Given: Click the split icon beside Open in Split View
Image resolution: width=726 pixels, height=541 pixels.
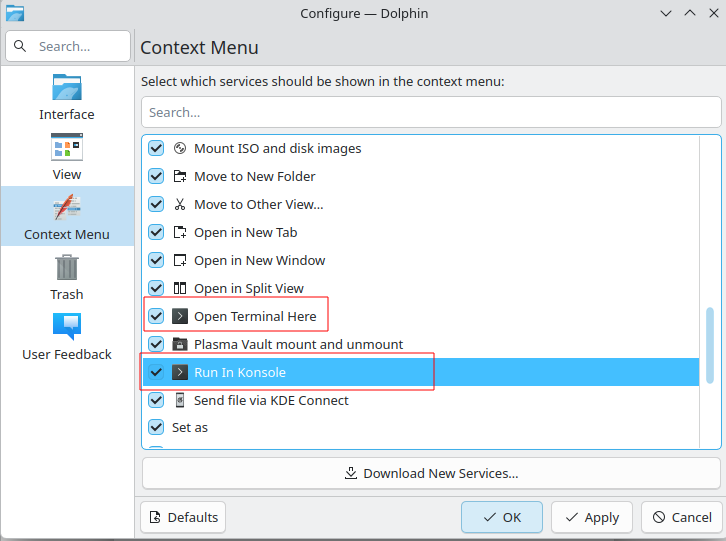Looking at the screenshot, I should pos(180,288).
